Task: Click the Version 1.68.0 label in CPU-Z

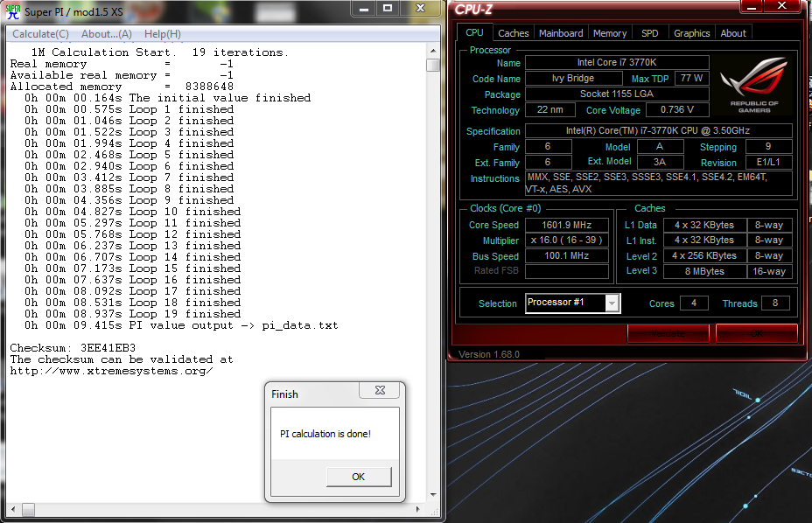Action: tap(489, 354)
